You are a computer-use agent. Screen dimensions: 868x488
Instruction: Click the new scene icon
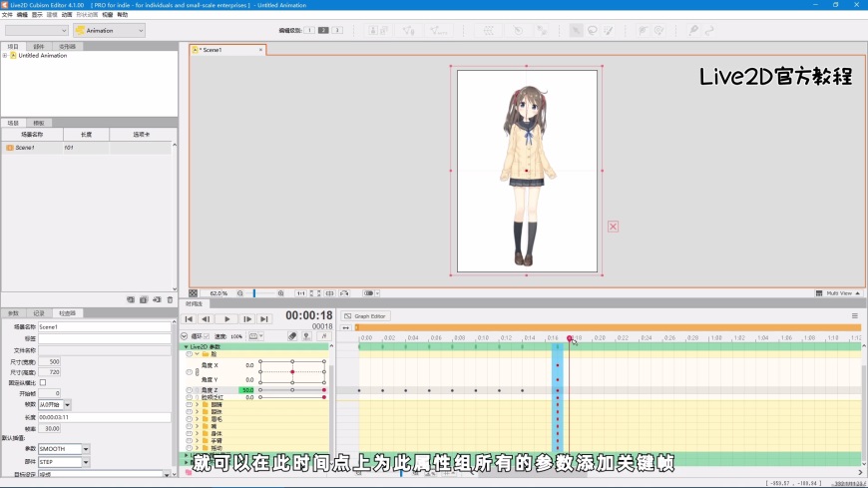point(131,299)
